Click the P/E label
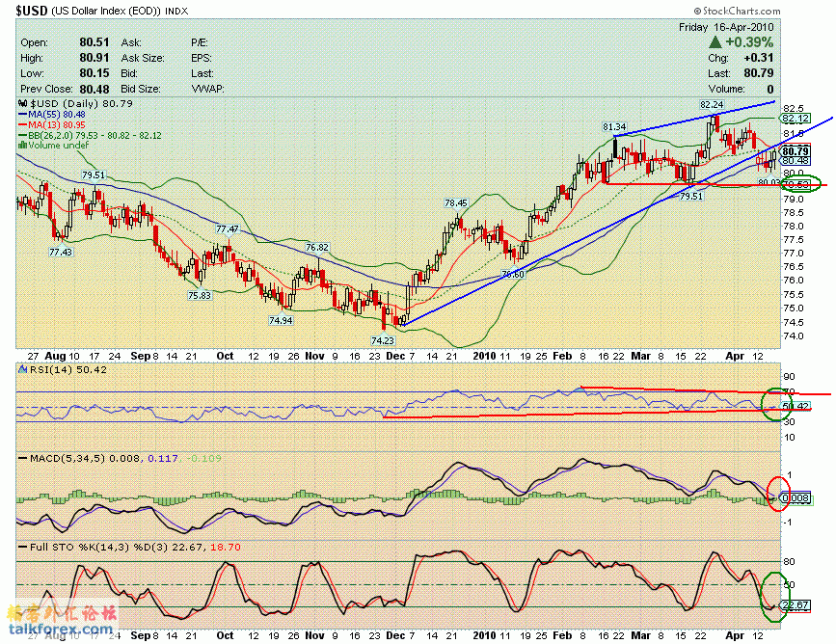The width and height of the screenshot is (836, 644). click(x=200, y=42)
